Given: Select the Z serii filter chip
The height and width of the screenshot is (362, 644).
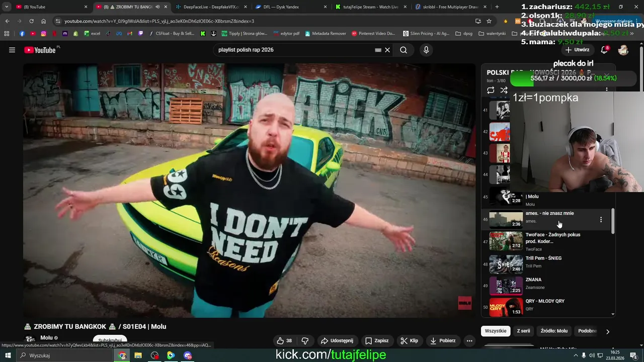Looking at the screenshot, I should coord(523,331).
